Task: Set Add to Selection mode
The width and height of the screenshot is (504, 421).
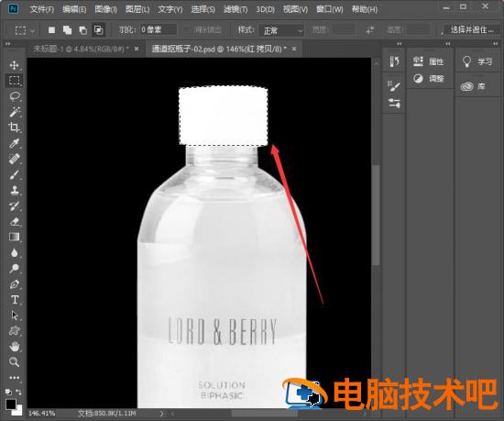Action: (67, 30)
